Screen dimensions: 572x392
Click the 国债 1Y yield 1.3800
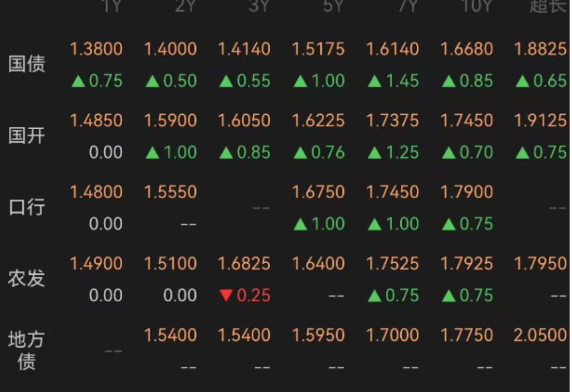click(96, 49)
